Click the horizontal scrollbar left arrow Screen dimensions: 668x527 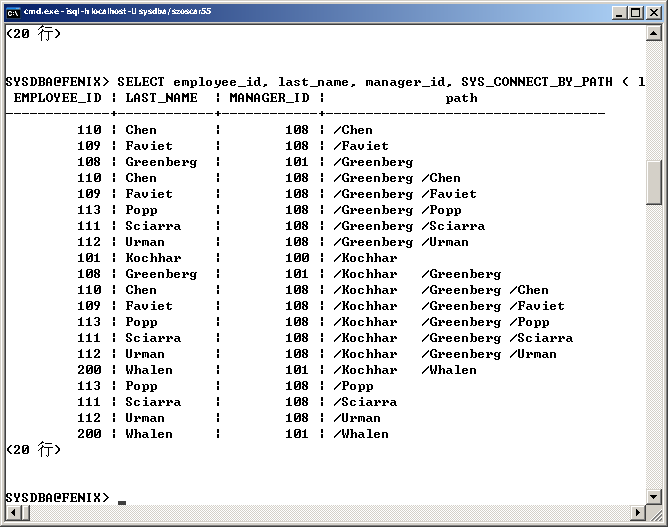12,513
